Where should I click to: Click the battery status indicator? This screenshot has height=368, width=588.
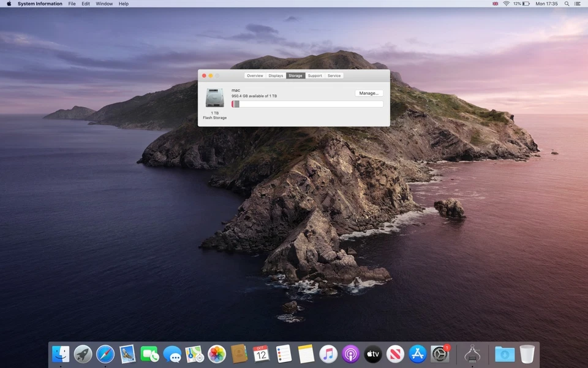[522, 4]
